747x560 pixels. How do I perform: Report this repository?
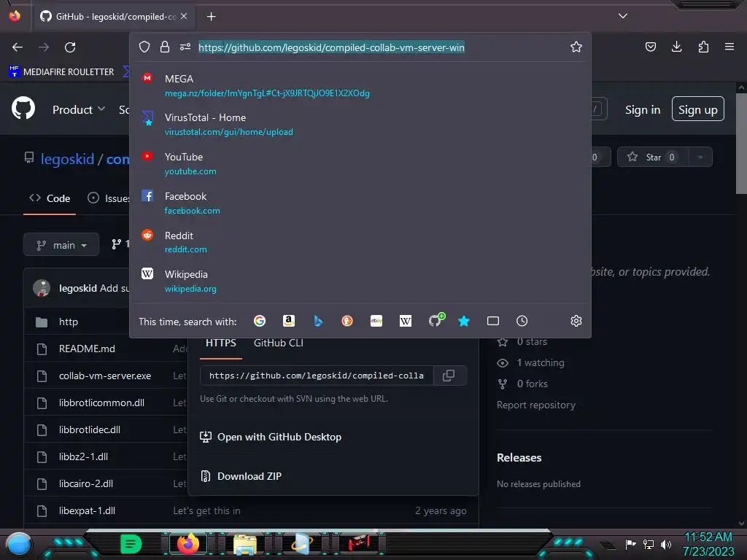(x=536, y=405)
